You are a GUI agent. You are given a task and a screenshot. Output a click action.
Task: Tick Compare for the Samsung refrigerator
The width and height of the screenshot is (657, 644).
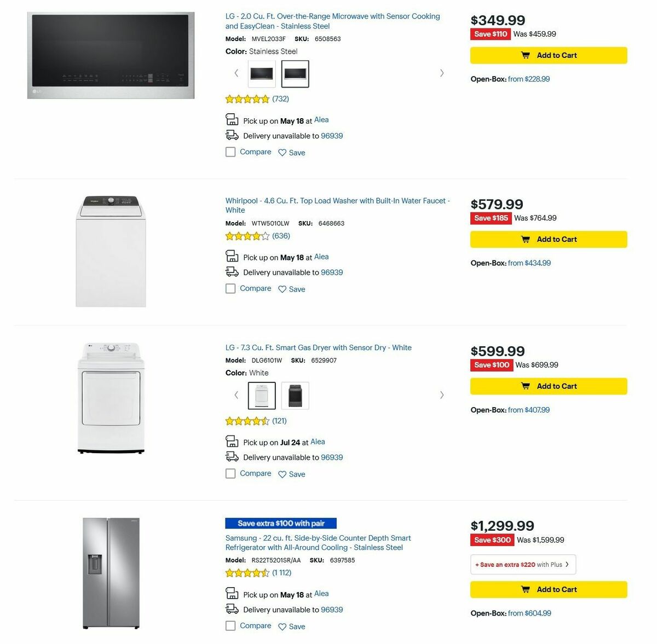pyautogui.click(x=230, y=625)
